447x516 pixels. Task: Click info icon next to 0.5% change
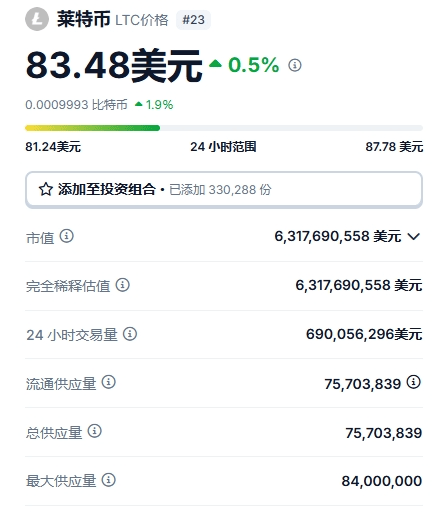point(295,65)
